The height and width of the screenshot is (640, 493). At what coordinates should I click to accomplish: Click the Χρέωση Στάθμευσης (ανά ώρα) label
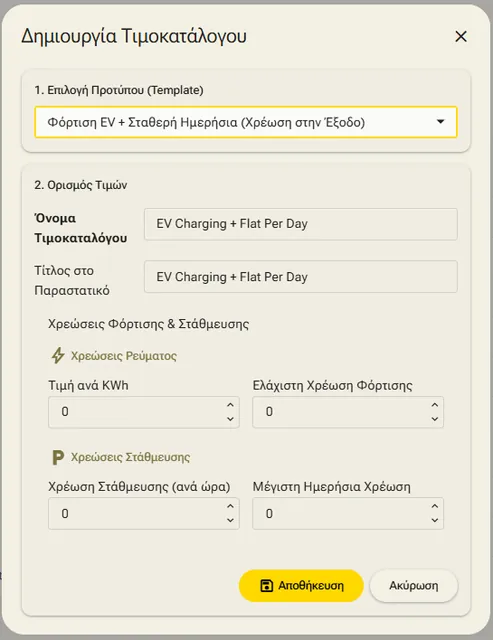click(x=139, y=487)
